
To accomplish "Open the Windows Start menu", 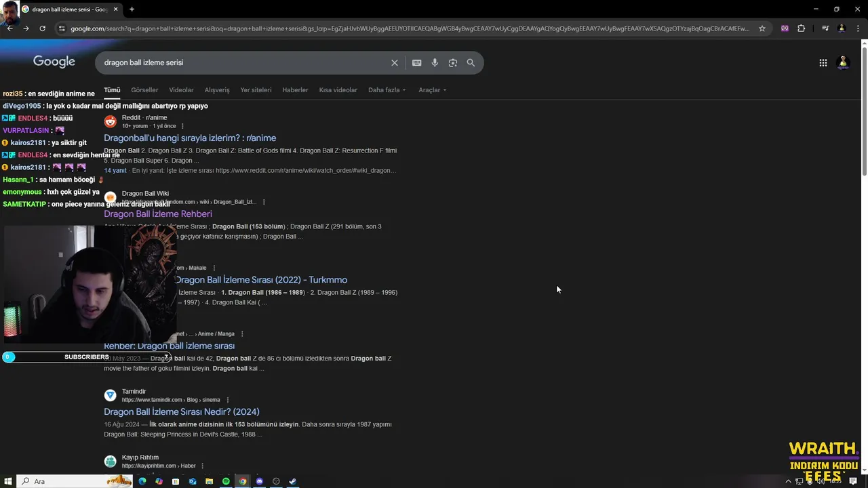I will pos(8,481).
